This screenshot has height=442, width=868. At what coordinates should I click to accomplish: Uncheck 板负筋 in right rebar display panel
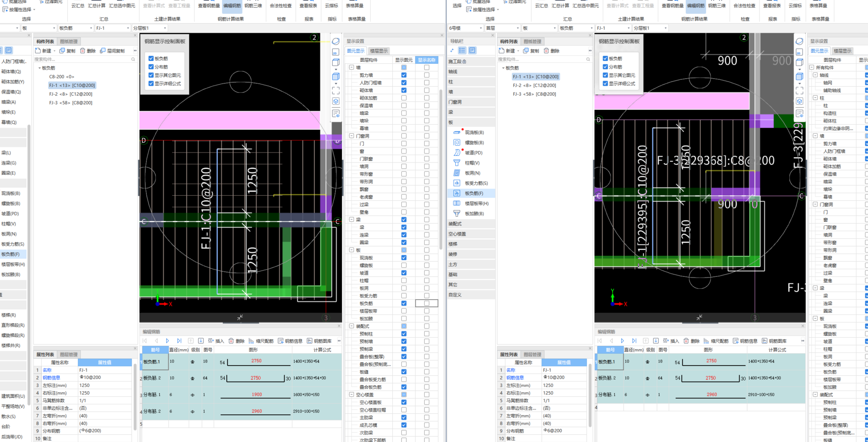605,58
